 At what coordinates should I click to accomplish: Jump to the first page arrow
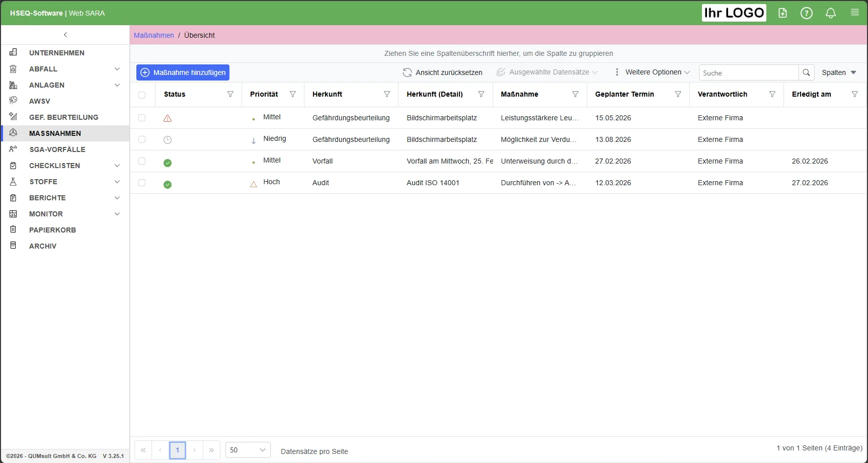(143, 450)
